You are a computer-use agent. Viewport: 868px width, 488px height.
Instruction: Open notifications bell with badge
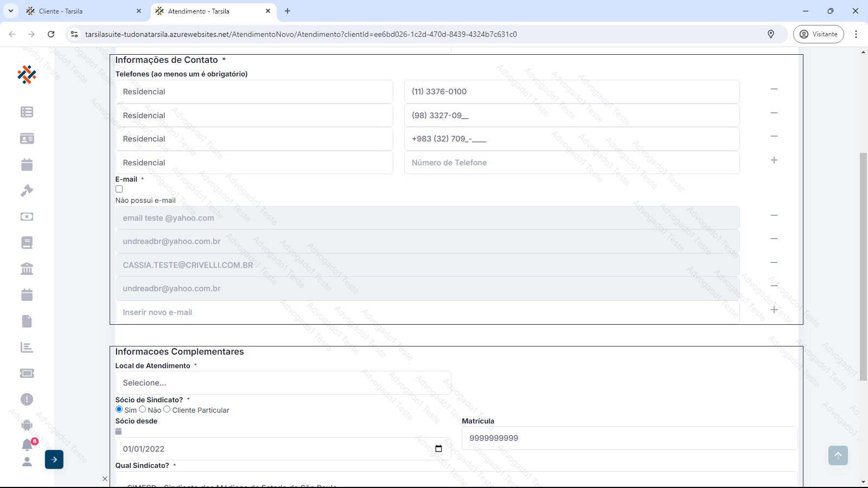(x=27, y=445)
